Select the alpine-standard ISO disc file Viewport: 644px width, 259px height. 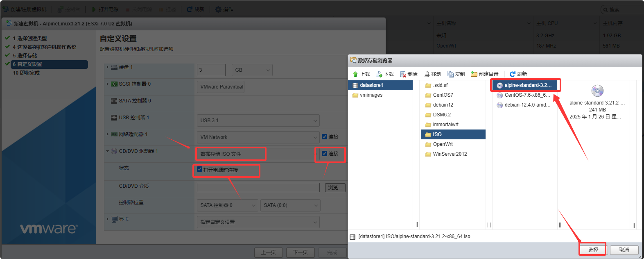click(x=525, y=85)
